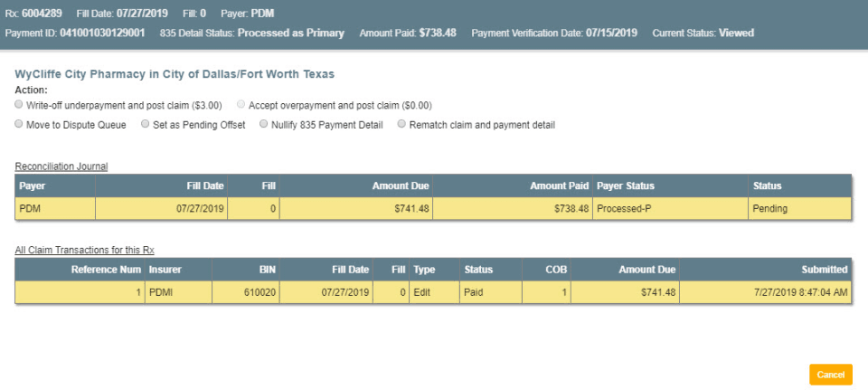Click the Payer column header in Reconciliation Journal

(34, 185)
